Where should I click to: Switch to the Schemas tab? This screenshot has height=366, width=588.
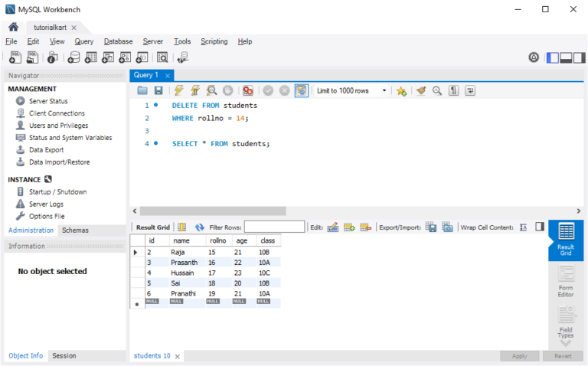point(75,230)
